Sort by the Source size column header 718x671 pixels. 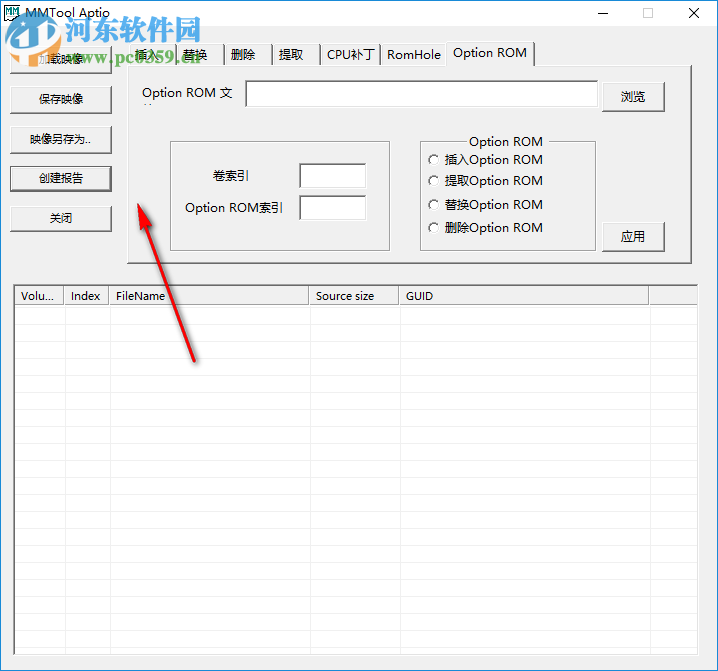[x=354, y=296]
